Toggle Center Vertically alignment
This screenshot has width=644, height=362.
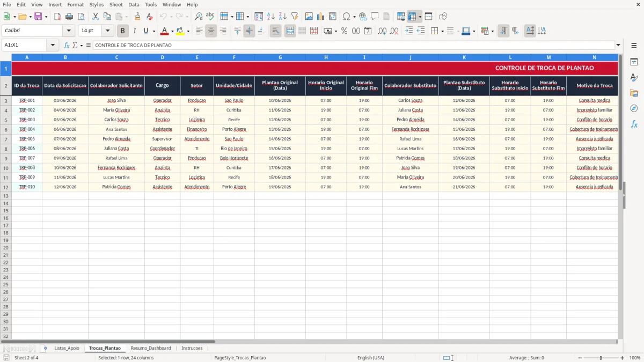(x=249, y=31)
